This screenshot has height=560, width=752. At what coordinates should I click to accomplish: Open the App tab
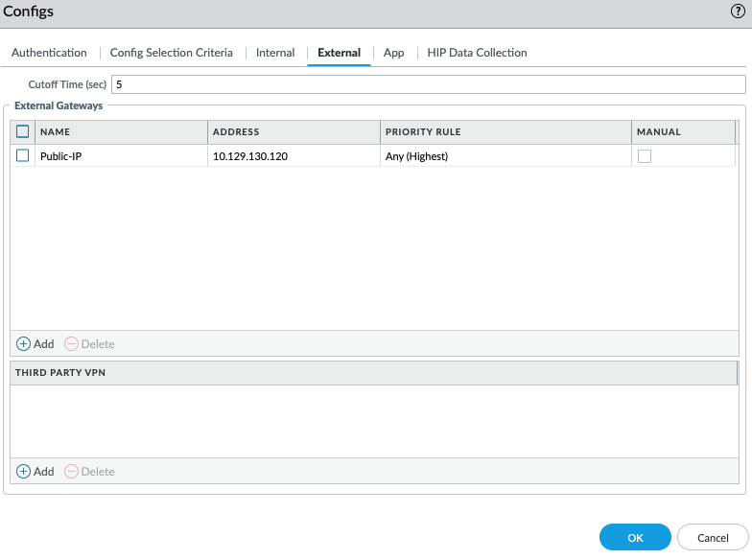[393, 53]
